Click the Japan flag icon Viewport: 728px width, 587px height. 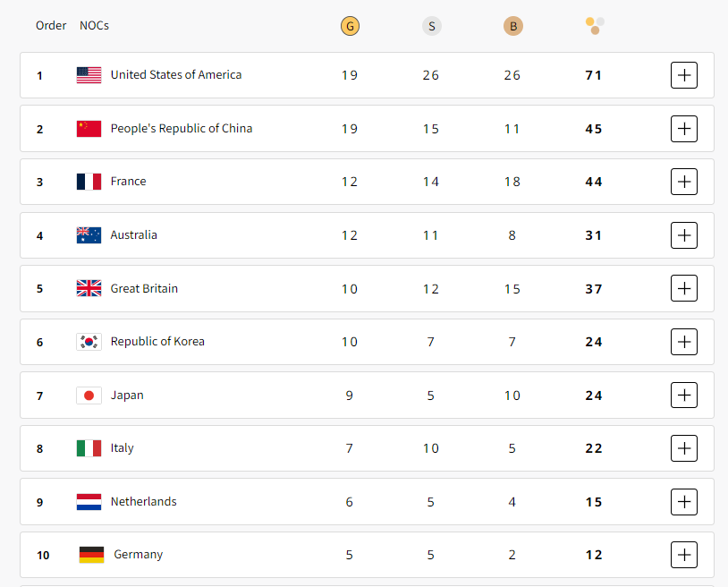click(89, 396)
